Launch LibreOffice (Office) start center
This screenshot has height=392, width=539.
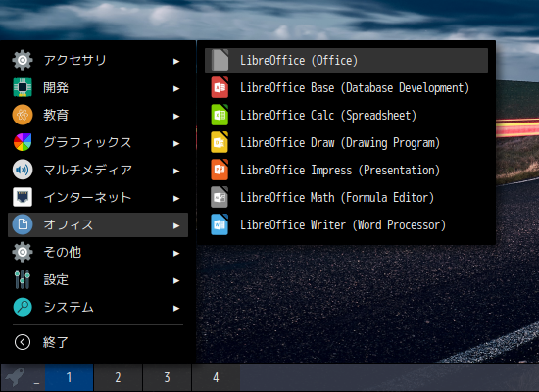tap(346, 60)
